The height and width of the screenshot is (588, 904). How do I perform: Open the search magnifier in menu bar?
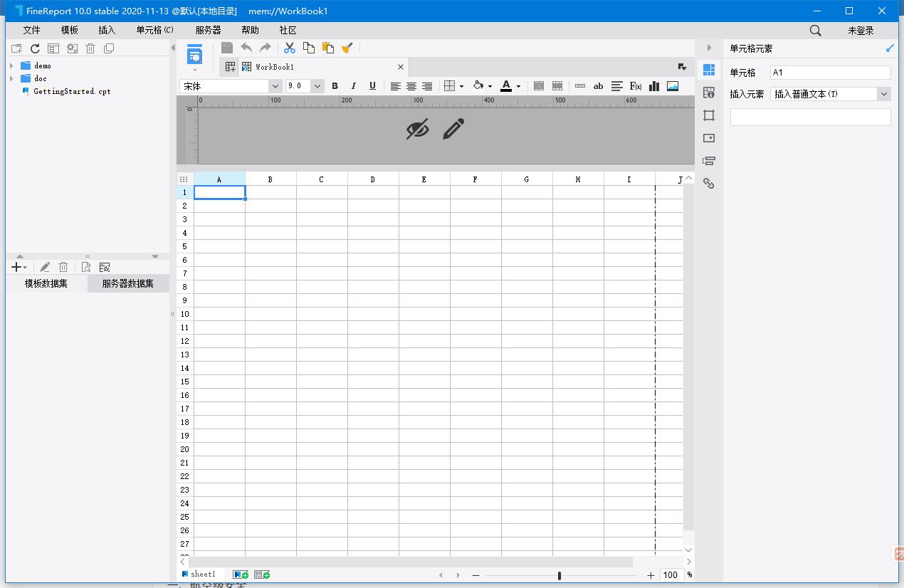[x=816, y=31]
